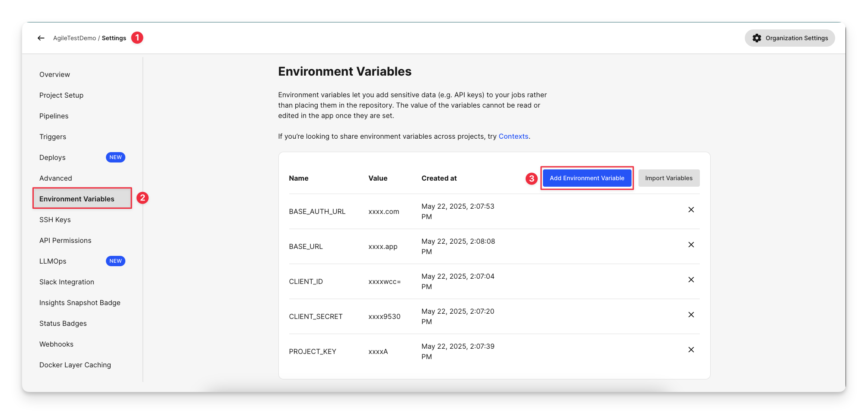
Task: Delete the BASE_AUTH_URL variable
Action: 691,210
